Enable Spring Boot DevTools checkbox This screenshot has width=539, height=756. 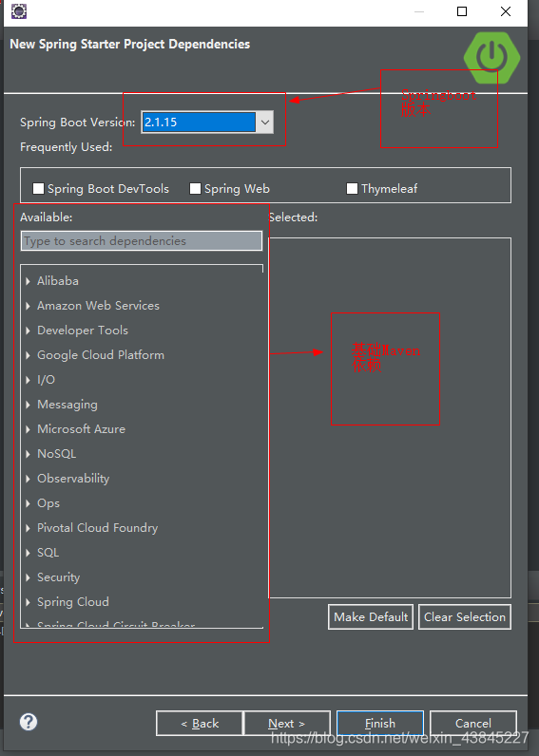coord(38,188)
